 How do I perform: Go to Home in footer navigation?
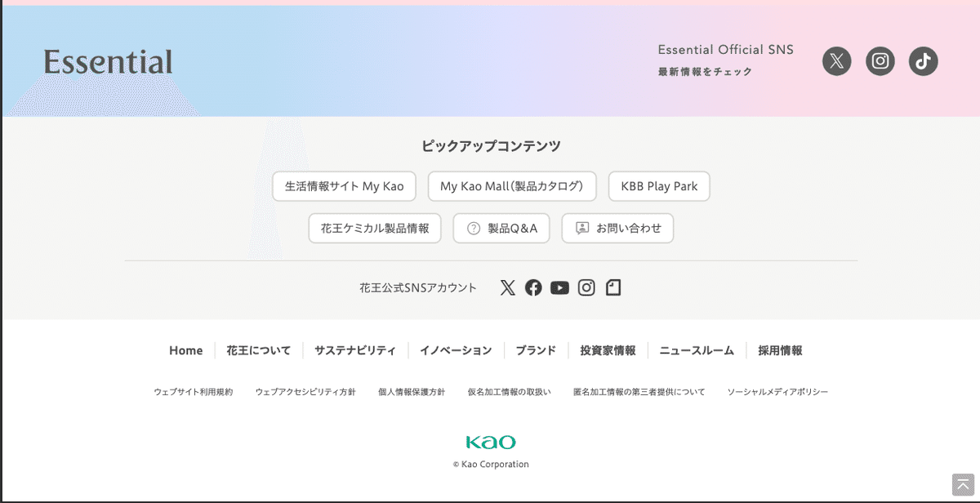(185, 350)
